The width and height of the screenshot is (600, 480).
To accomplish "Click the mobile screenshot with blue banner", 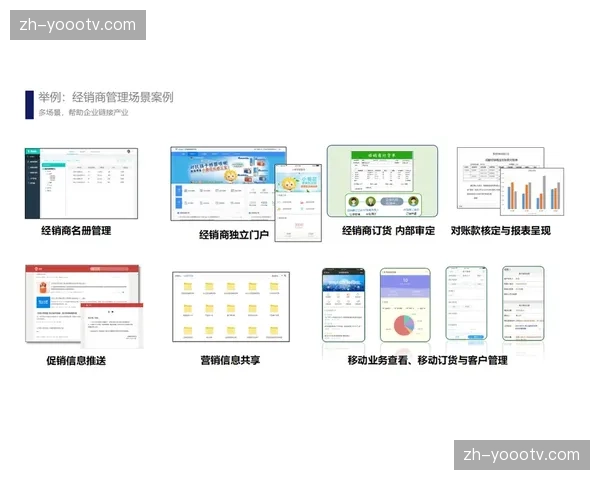I will tap(344, 305).
